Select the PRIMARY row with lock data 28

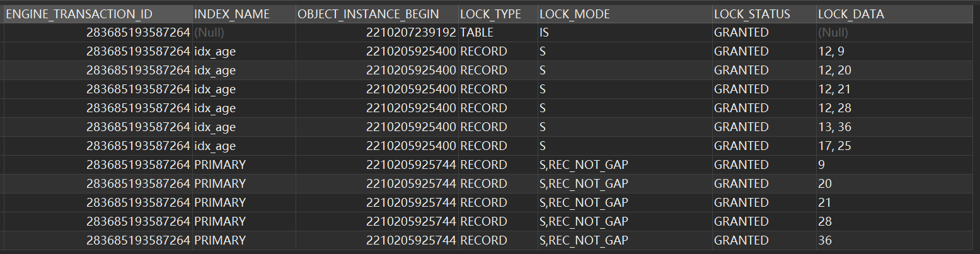492,221
